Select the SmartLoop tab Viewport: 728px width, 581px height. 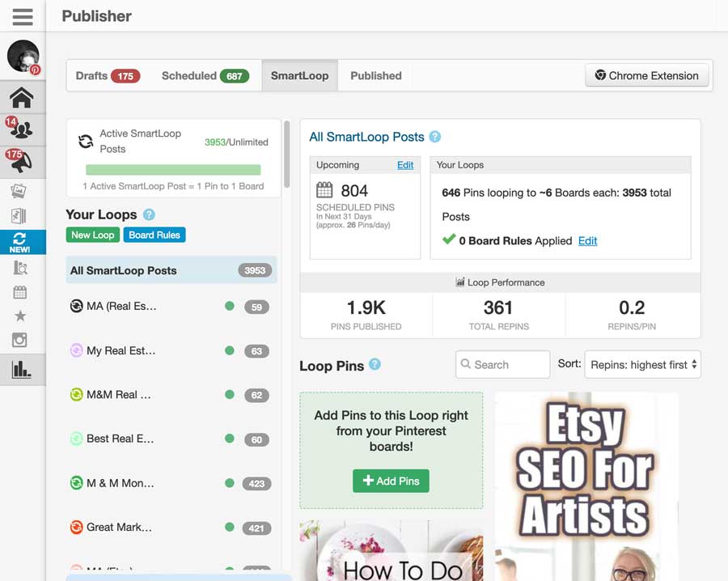click(299, 76)
